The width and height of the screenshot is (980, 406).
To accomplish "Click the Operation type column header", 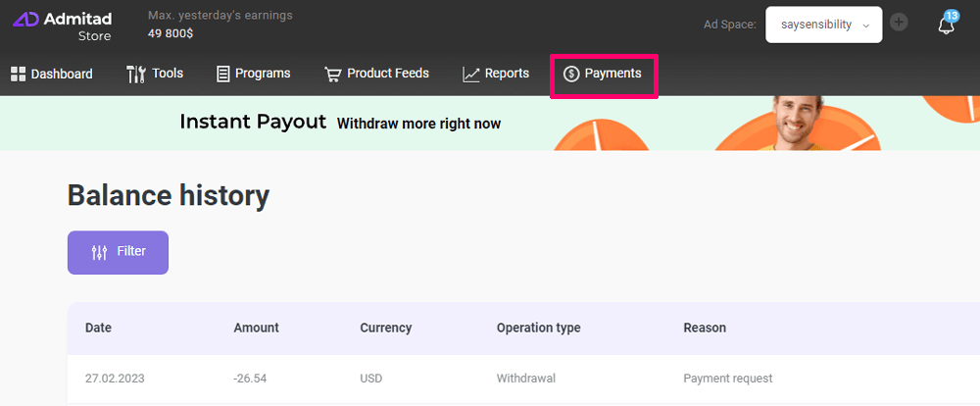I will pos(539,328).
